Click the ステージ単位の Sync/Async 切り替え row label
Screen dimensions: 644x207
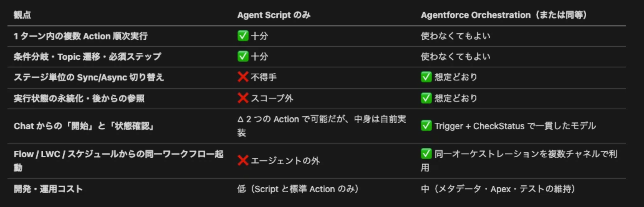(x=89, y=77)
